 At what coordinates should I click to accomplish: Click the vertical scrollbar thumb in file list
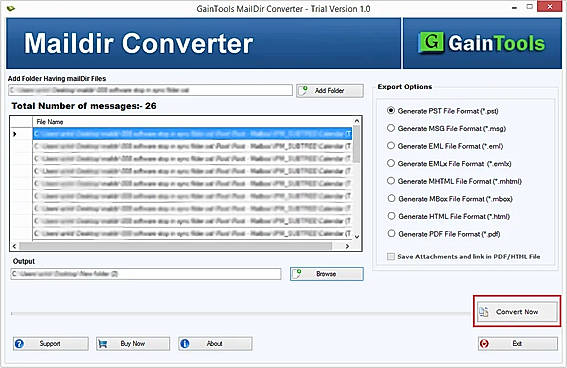tap(357, 144)
